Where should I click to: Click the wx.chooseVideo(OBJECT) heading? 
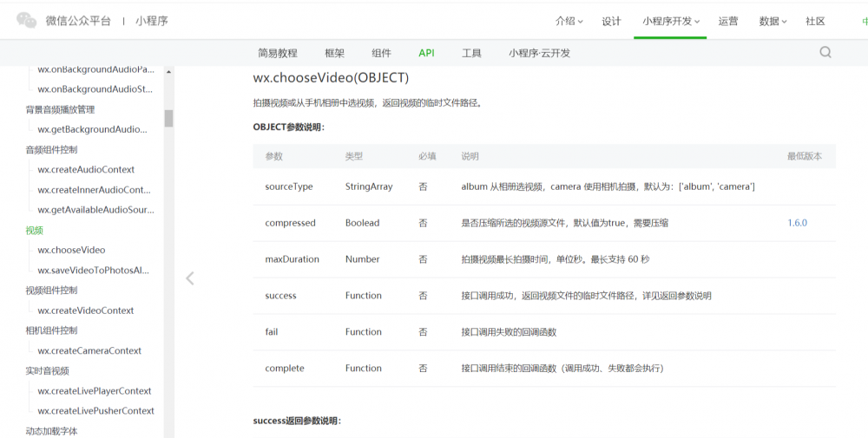(331, 78)
